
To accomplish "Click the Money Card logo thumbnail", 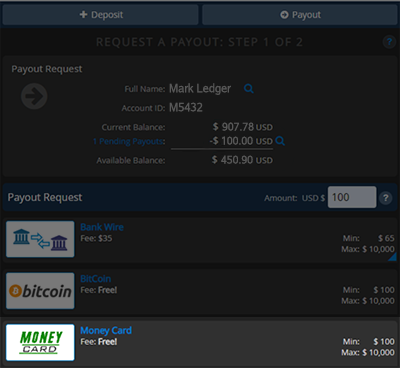I will [40, 342].
